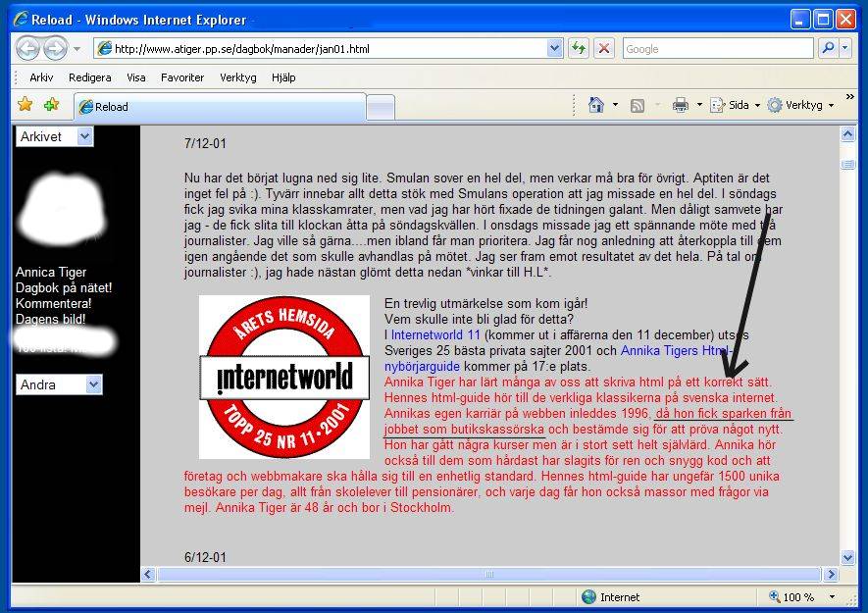The width and height of the screenshot is (868, 613).
Task: Click the Annica Tiger sidebar link
Action: pos(51,272)
